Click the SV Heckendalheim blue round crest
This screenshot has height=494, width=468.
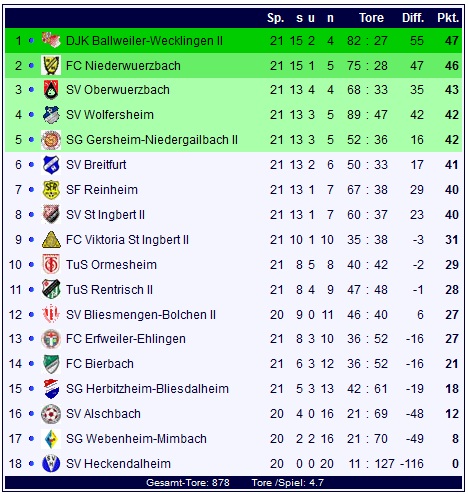click(x=51, y=464)
